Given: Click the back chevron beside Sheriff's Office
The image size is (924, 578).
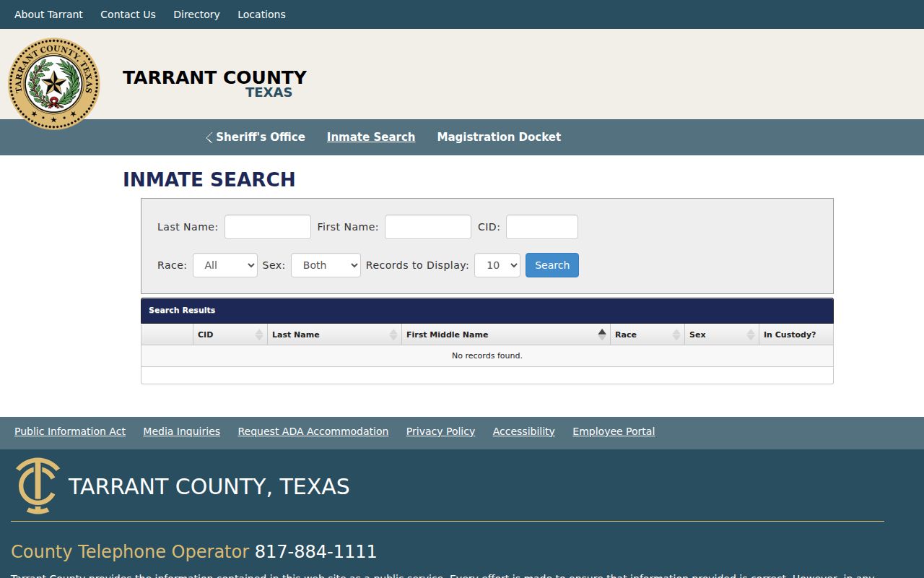Looking at the screenshot, I should 209,137.
